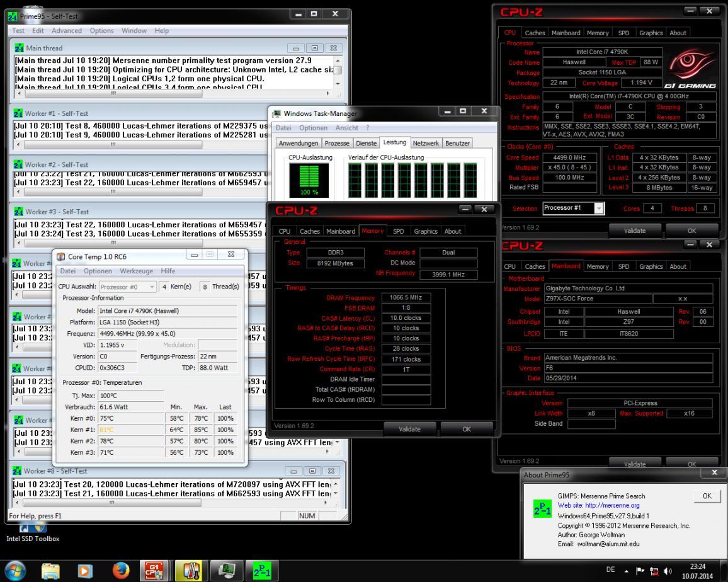Click the Worker #8 window icon
728x582 pixels.
pos(17,471)
